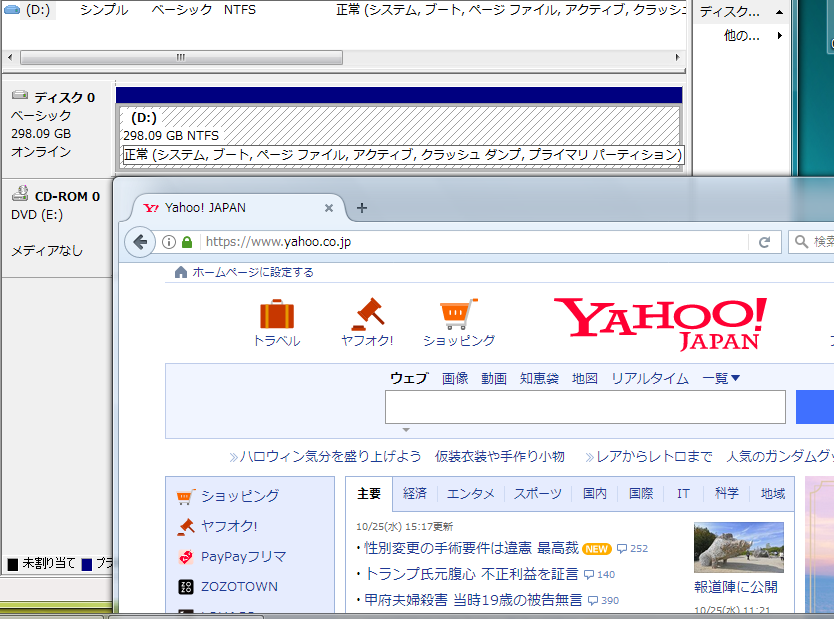The width and height of the screenshot is (834, 619).
Task: Open Yahoo Auctions gavel icon
Action: (x=368, y=314)
